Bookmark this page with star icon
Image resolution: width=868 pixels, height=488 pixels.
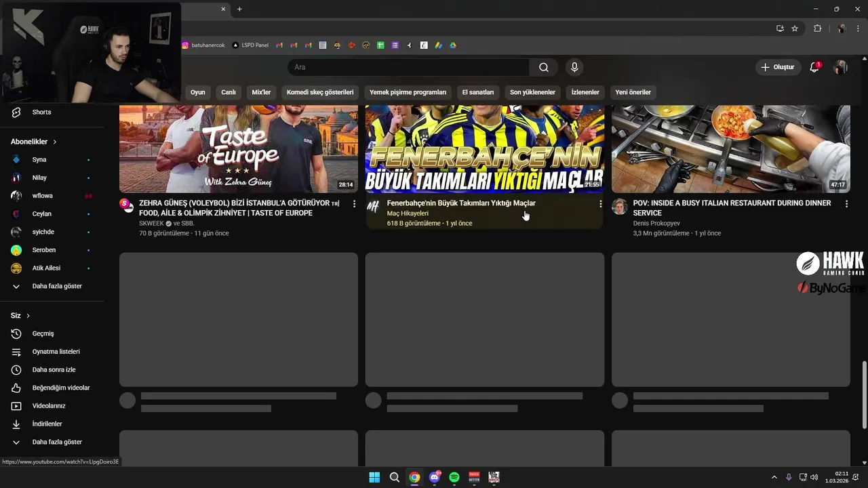pos(795,28)
